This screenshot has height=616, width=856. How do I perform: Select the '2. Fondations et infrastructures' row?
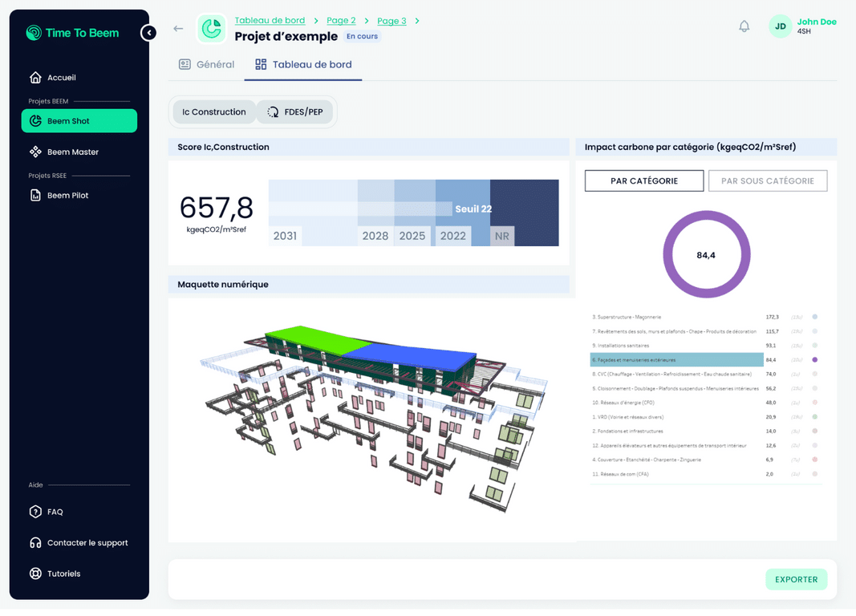[x=705, y=431]
